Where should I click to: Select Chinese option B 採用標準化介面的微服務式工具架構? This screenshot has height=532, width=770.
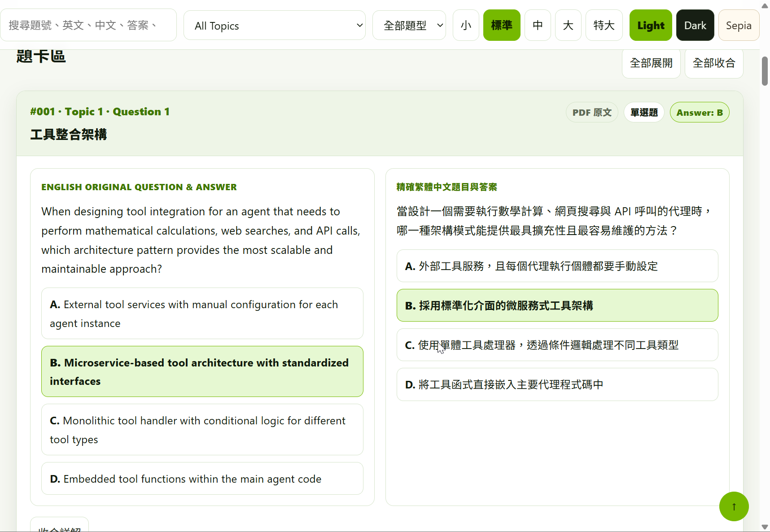point(557,305)
